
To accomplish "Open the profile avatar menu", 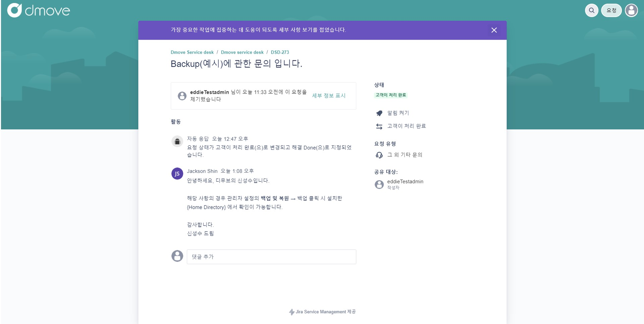I will click(x=631, y=10).
